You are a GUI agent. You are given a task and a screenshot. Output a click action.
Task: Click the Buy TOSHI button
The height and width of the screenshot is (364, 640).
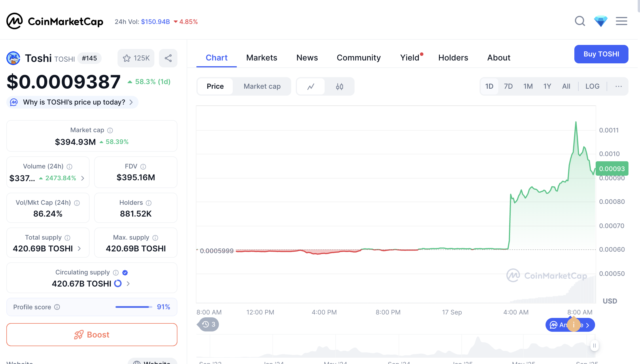tap(601, 54)
